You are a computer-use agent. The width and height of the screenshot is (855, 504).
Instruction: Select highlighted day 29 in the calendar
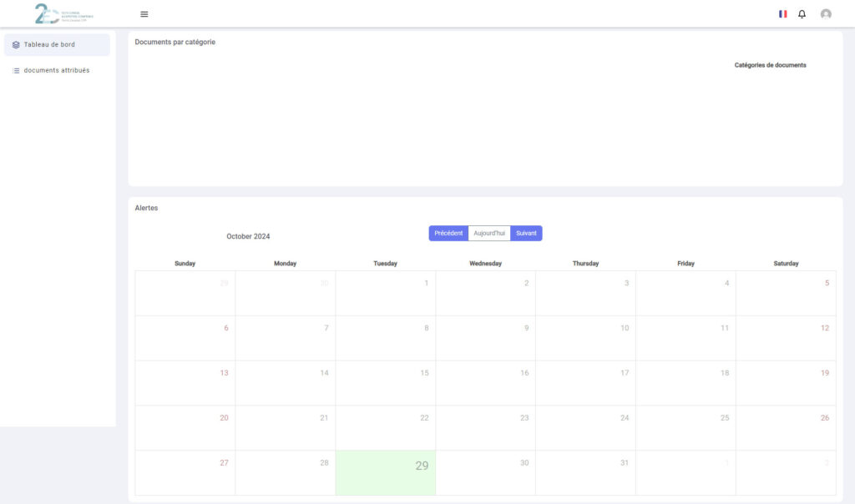[385, 473]
